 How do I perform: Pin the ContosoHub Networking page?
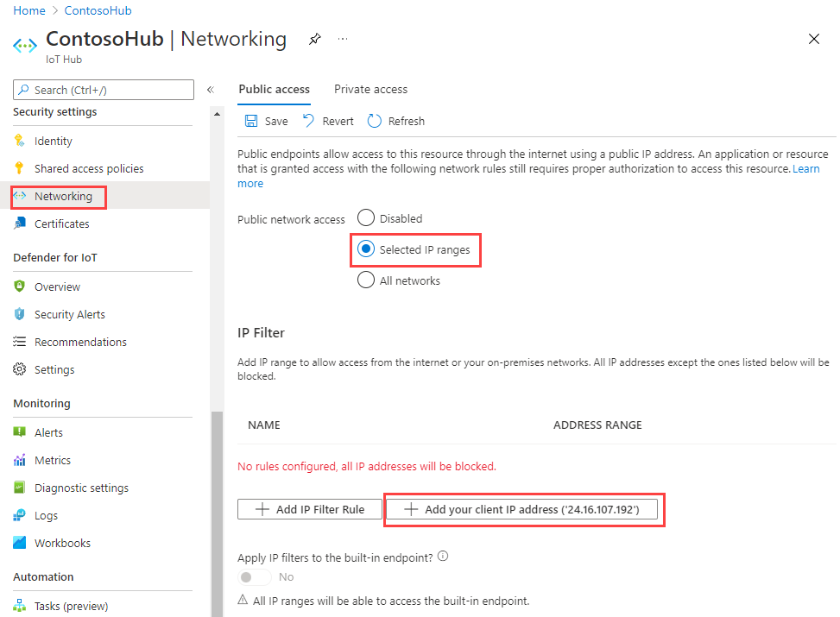314,39
